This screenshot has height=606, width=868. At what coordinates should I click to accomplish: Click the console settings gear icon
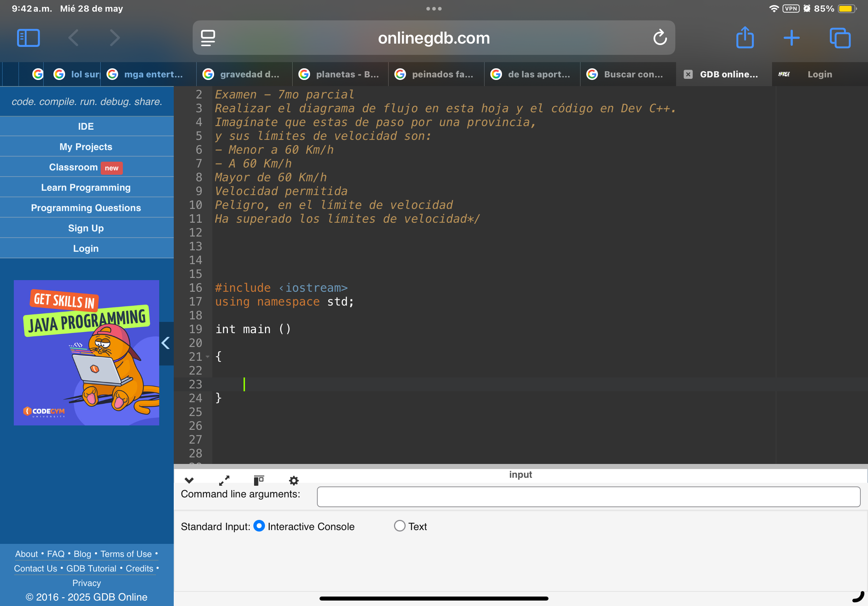coord(294,480)
